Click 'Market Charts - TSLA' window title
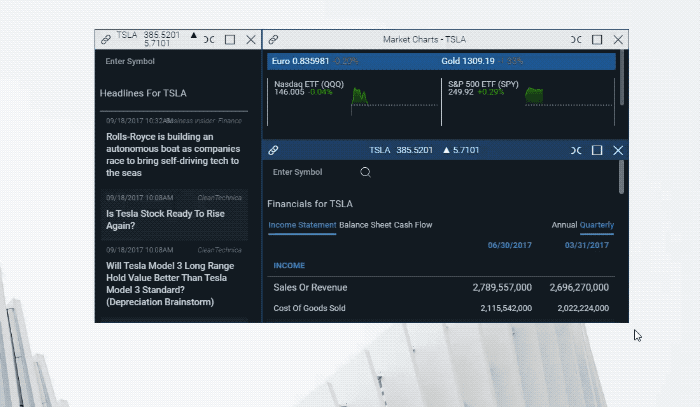The height and width of the screenshot is (407, 700). pyautogui.click(x=425, y=40)
